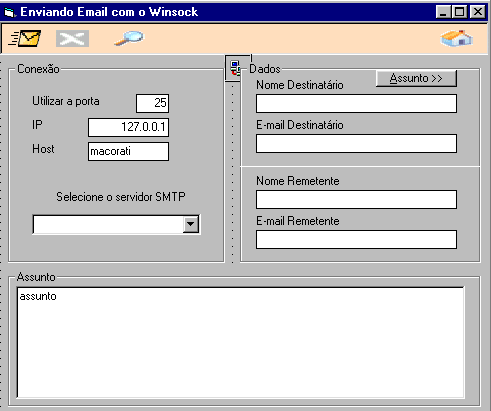The width and height of the screenshot is (491, 411).
Task: Minimize the Enviando Email window
Action: click(x=444, y=12)
